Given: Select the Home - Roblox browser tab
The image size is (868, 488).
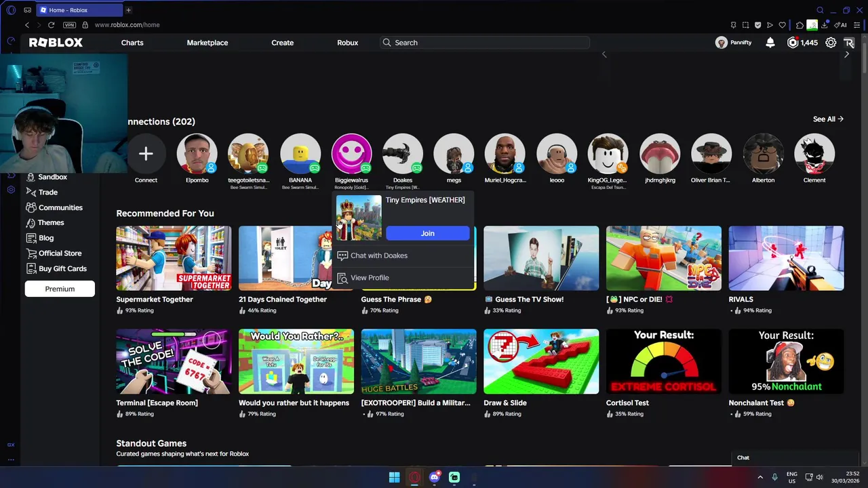Looking at the screenshot, I should click(x=79, y=10).
